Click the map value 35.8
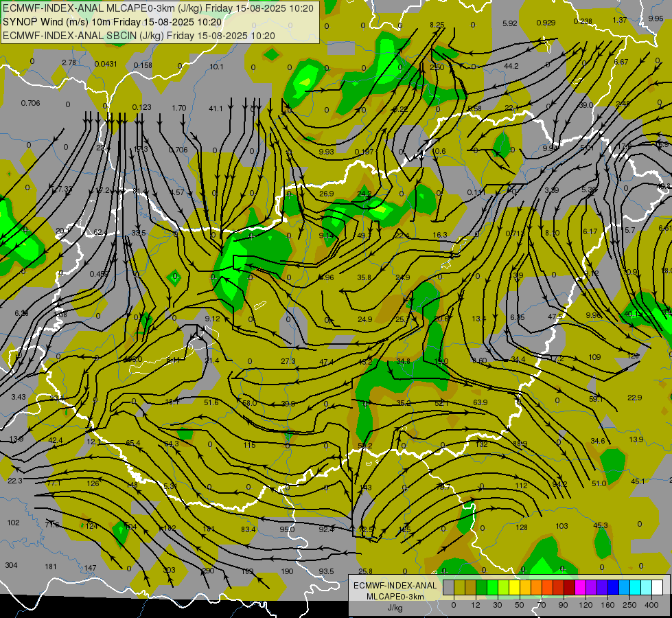 tap(364, 277)
